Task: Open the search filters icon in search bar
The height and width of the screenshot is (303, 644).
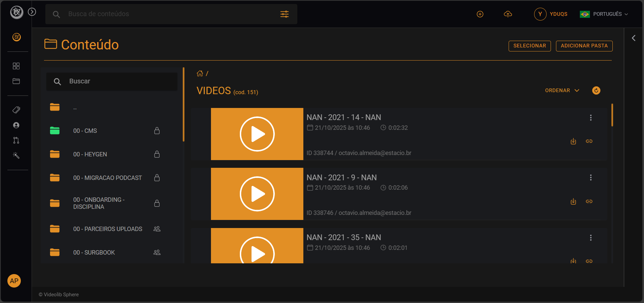Action: point(285,14)
